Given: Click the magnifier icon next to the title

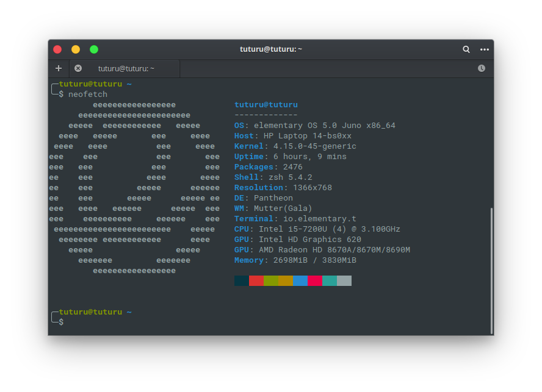Looking at the screenshot, I should click(466, 49).
